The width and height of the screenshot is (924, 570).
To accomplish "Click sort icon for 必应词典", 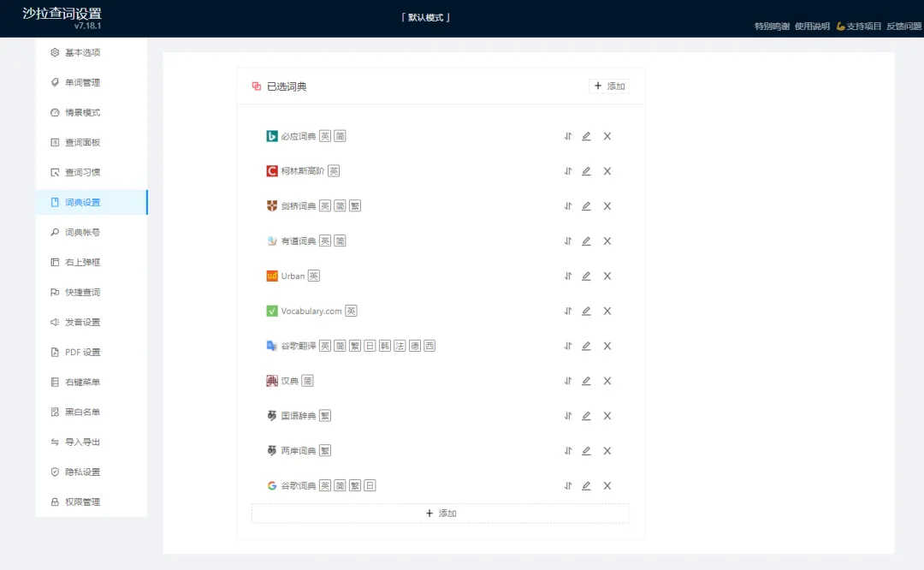I will pos(567,136).
